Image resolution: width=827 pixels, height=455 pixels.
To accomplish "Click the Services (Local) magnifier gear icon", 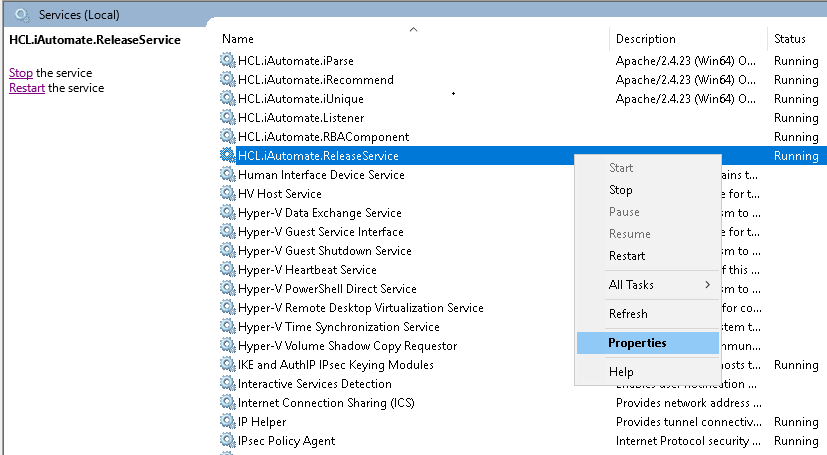I will tap(22, 14).
